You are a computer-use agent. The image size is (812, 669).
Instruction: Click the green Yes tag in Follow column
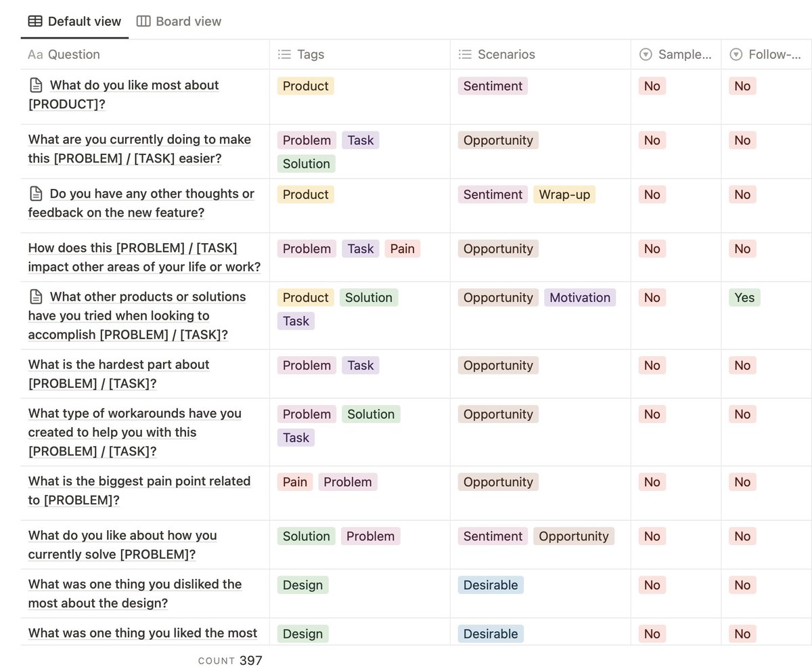coord(744,297)
